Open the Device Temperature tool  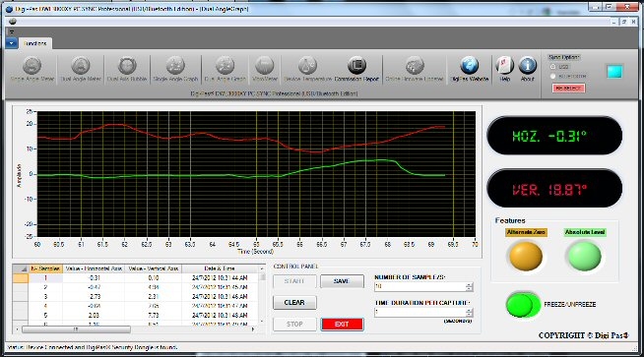[307, 69]
